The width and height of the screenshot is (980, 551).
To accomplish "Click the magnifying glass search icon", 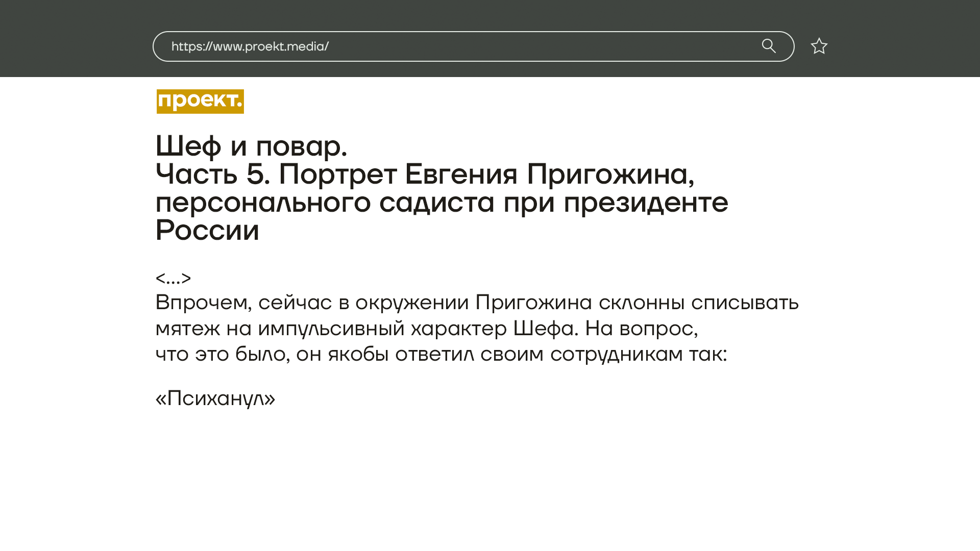I will click(x=769, y=46).
